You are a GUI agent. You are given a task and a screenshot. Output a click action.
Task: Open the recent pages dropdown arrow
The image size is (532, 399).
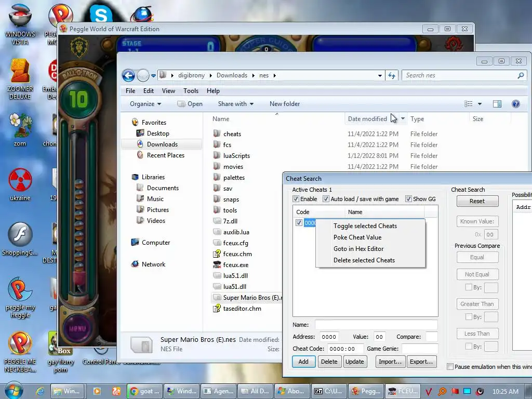pyautogui.click(x=153, y=76)
